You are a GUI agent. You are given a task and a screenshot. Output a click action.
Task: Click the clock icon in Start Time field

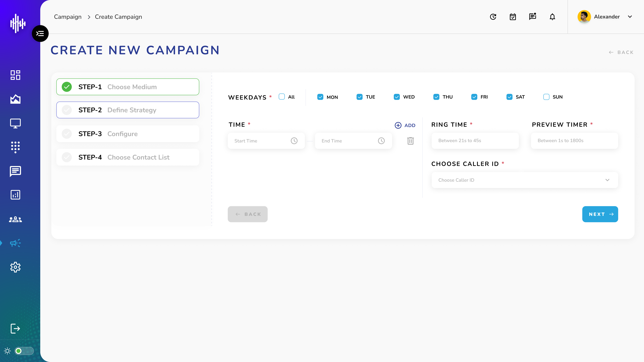tap(294, 141)
